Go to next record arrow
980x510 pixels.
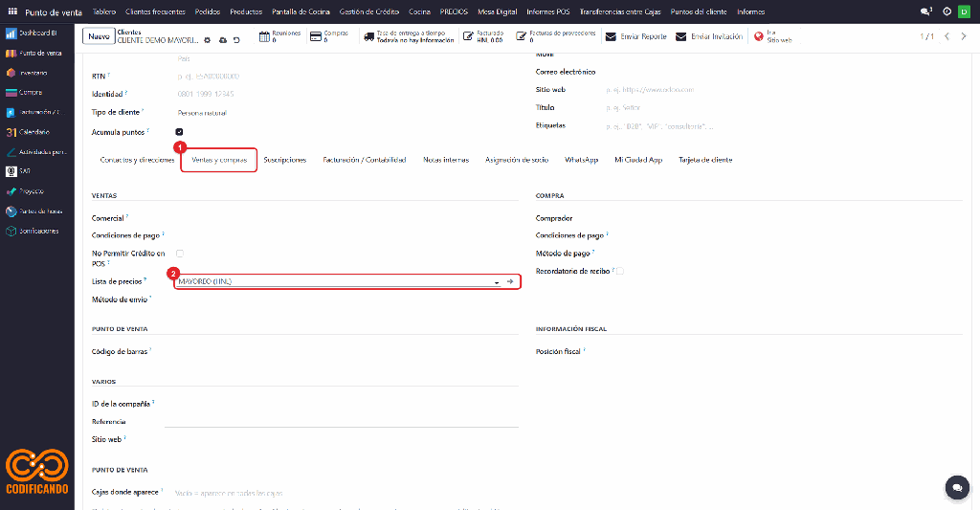pos(964,36)
